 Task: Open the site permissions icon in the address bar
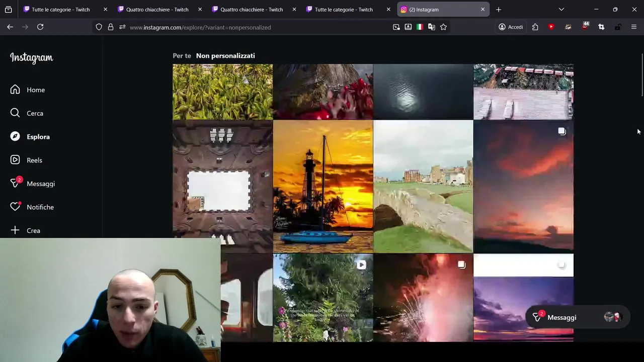(122, 27)
